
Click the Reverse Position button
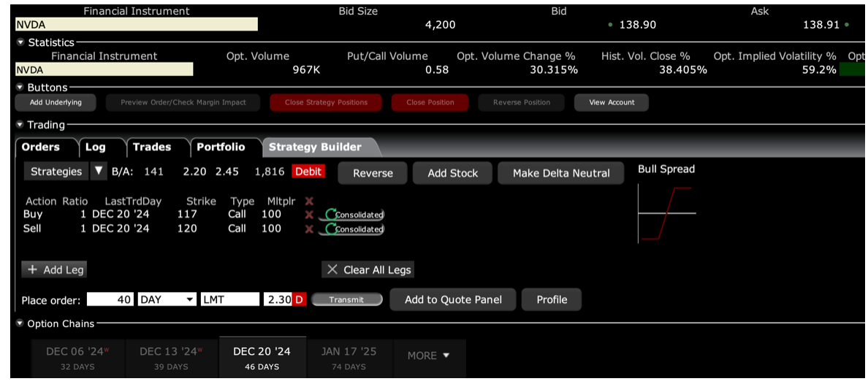point(522,102)
